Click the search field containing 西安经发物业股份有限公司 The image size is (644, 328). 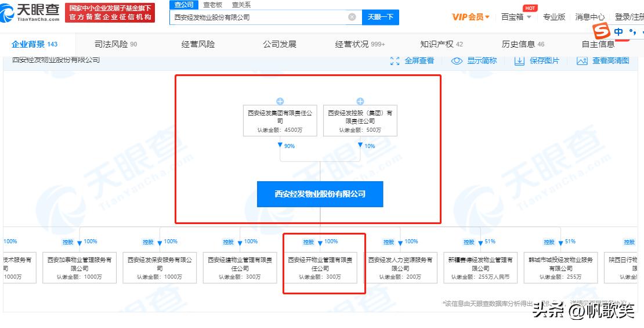tap(266, 17)
